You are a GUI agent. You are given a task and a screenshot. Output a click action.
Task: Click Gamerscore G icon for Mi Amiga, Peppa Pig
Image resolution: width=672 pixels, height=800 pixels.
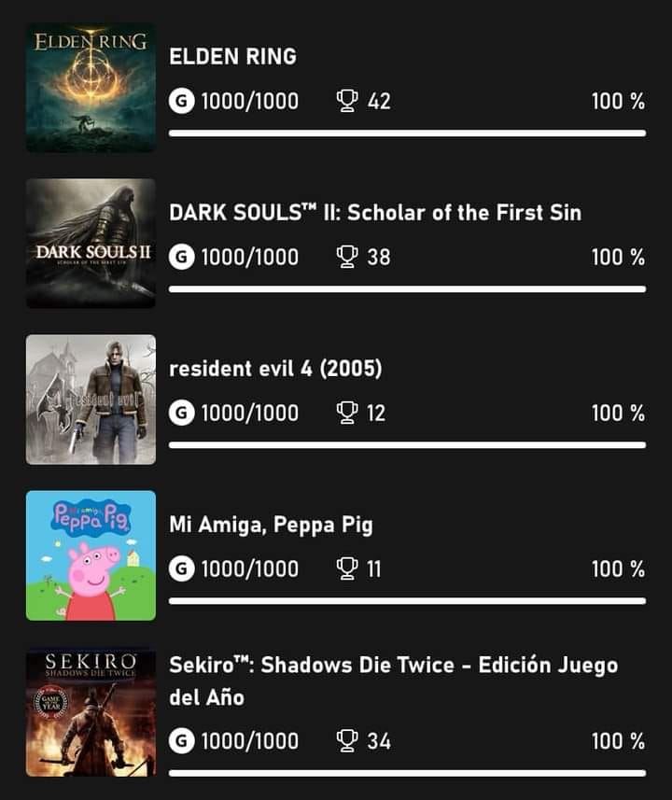pos(182,568)
